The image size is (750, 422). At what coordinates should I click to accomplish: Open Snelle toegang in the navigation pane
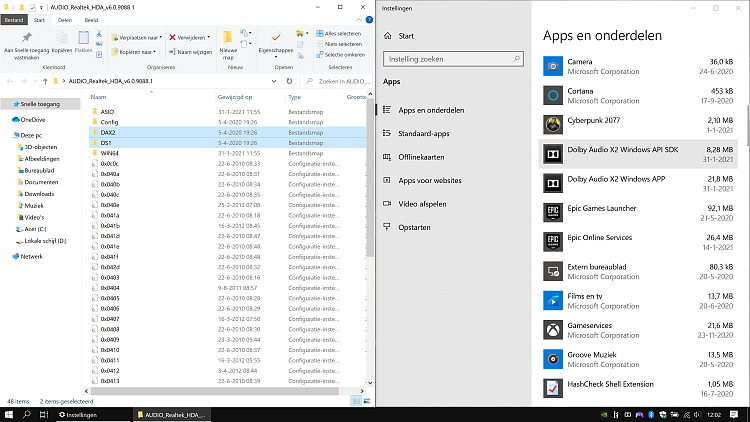[x=40, y=104]
